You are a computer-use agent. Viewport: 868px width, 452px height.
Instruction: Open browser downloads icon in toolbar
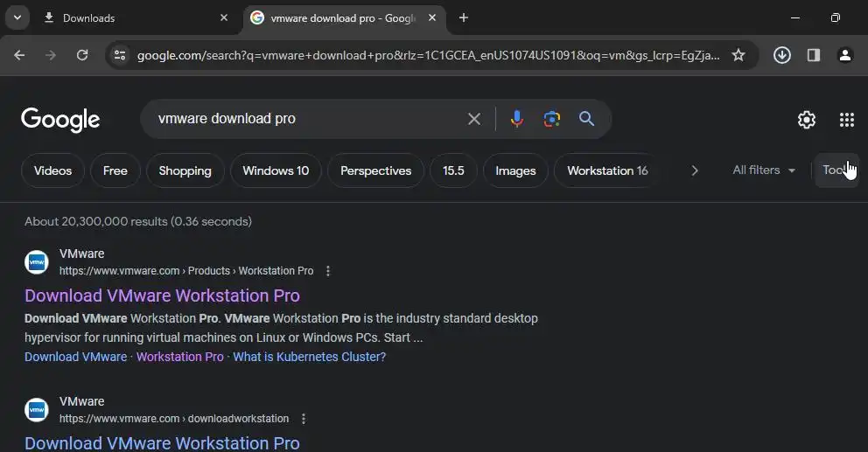point(781,55)
